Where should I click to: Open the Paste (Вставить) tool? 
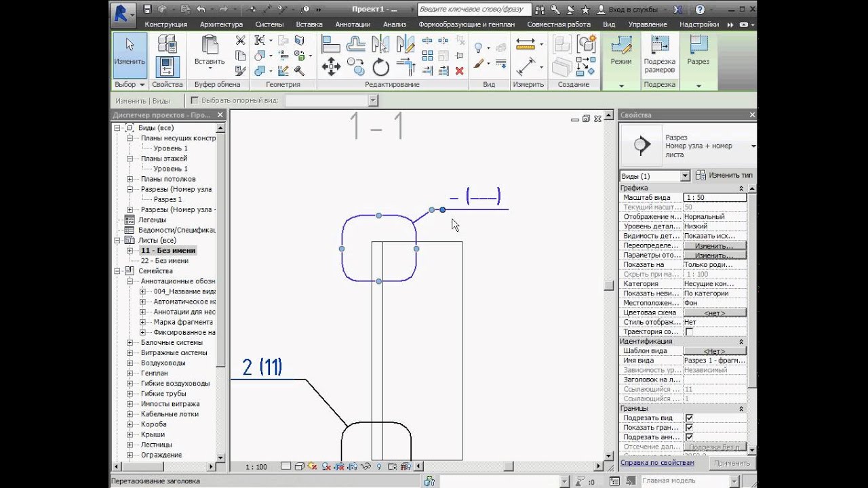coord(210,52)
